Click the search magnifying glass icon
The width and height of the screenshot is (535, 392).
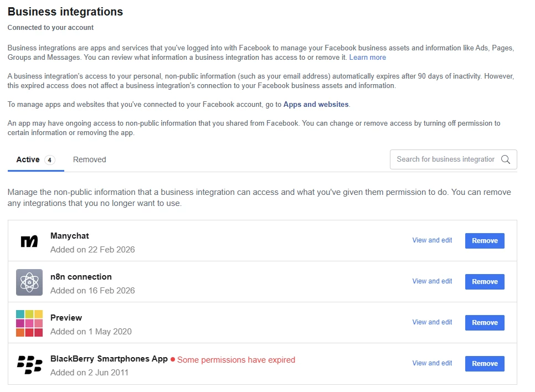click(505, 159)
